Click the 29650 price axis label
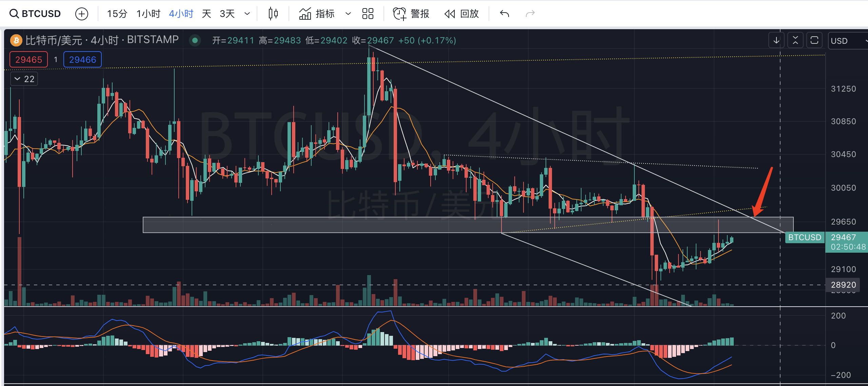Screen dimensions: 868x386 click(843, 221)
